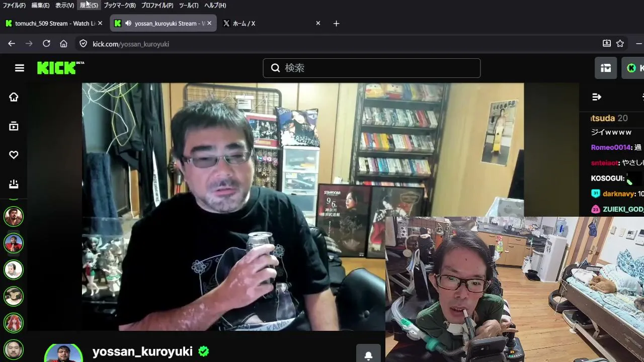This screenshot has width=644, height=362.
Task: Open the 履歴(S) menu
Action: (x=89, y=5)
